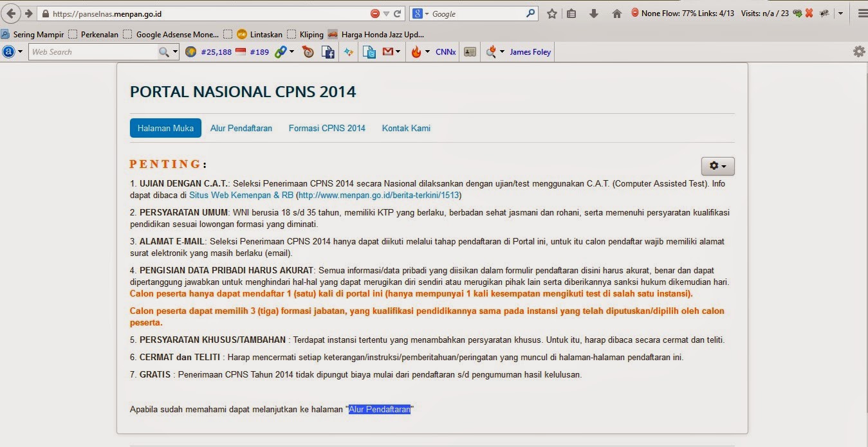The image size is (868, 447).
Task: Click the red stop icon in address bar
Action: point(375,14)
